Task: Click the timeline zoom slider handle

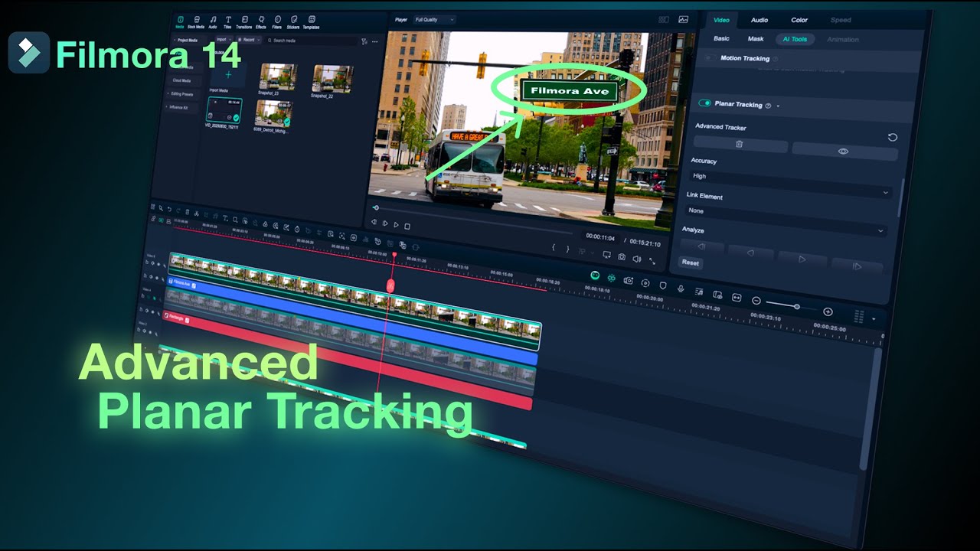Action: [x=797, y=307]
